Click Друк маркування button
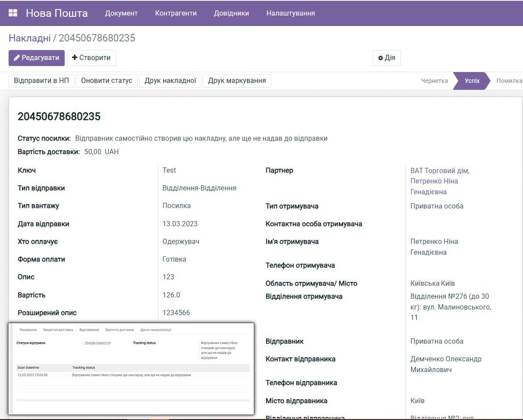Screen dimensions: 523x420 pos(237,81)
